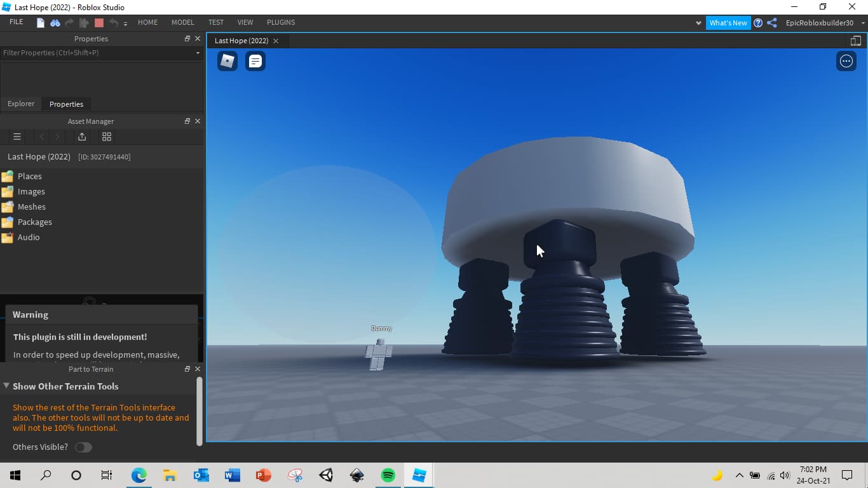Collapse the ribbon with the chevron

pyautogui.click(x=699, y=23)
